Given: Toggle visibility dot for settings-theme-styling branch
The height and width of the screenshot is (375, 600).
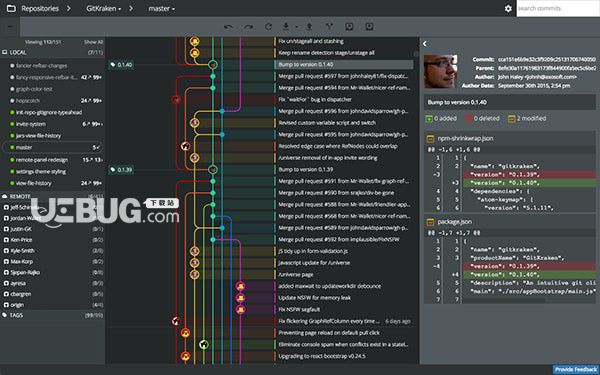Looking at the screenshot, I should 12,172.
